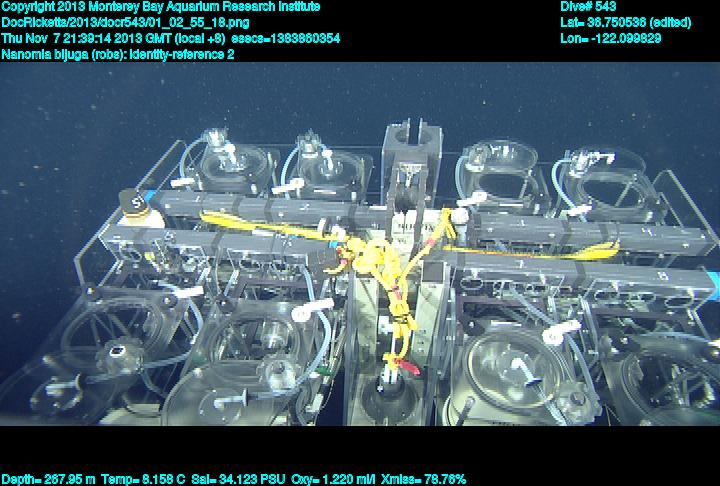This screenshot has width=720, height=486.
Task: Click the Lat= 36.750536 (edited) text
Action: pos(625,22)
